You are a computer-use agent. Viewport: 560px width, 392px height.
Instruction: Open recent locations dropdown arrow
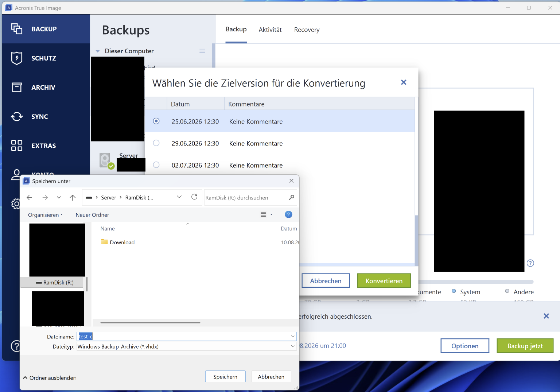click(x=59, y=198)
